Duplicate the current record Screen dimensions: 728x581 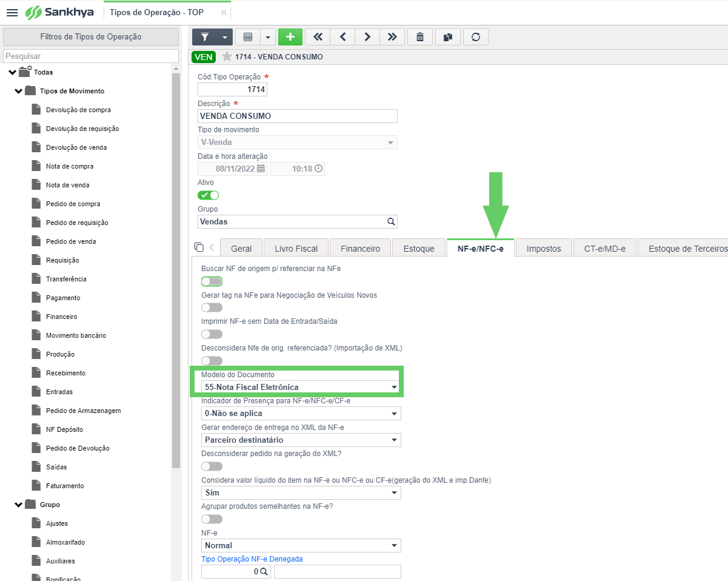coord(448,37)
